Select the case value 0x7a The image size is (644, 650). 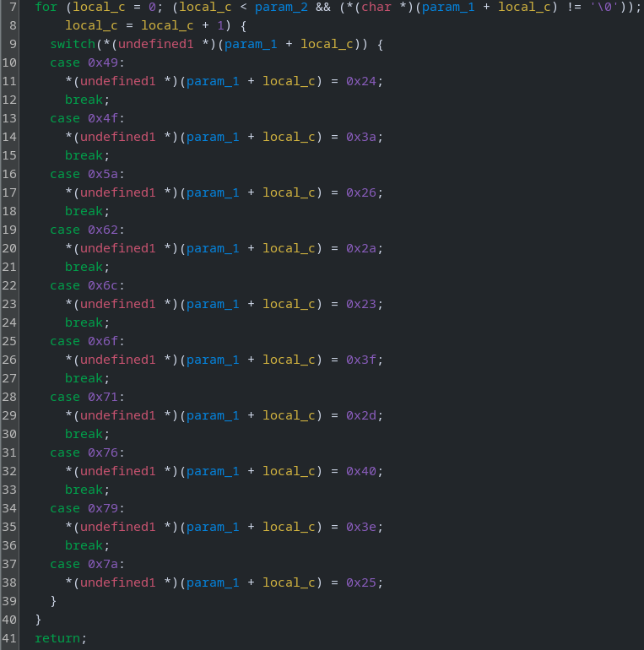coord(103,564)
